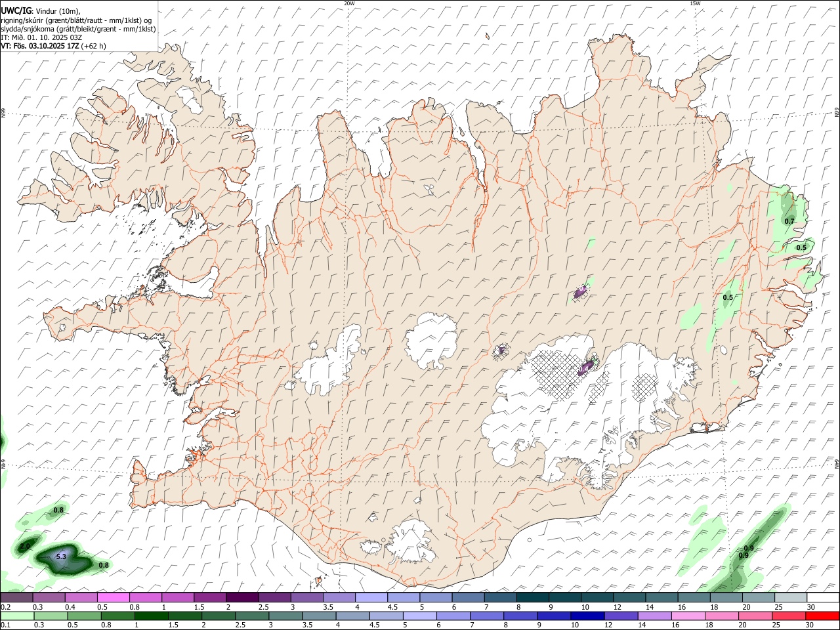Click the 5.3 precipitation value offshore southwest
The width and height of the screenshot is (840, 630).
coord(61,556)
